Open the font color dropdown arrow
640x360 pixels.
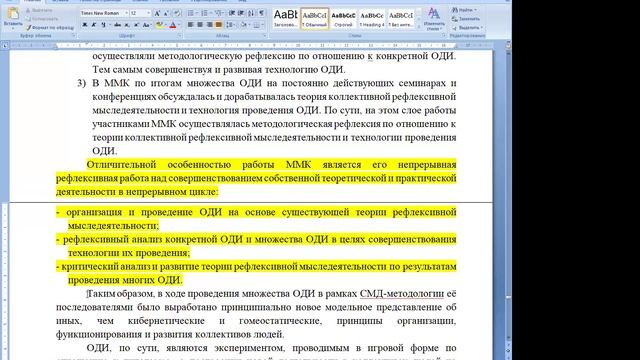click(x=179, y=25)
